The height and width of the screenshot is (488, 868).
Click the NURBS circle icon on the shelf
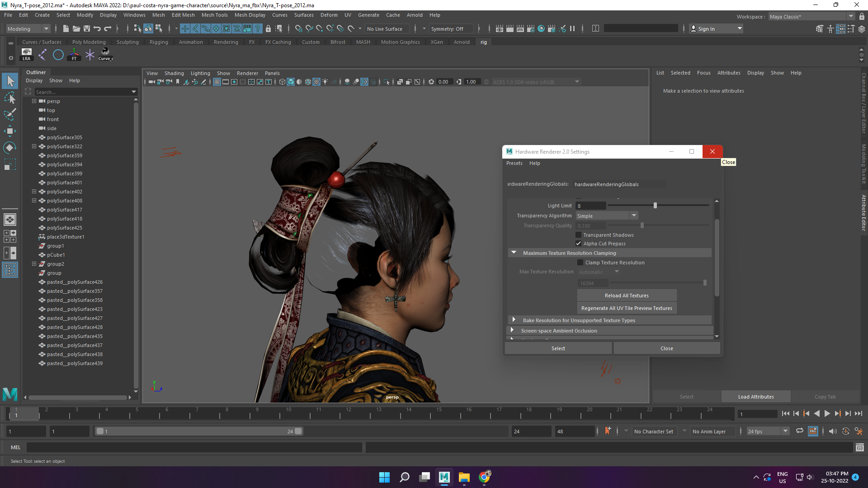(58, 55)
